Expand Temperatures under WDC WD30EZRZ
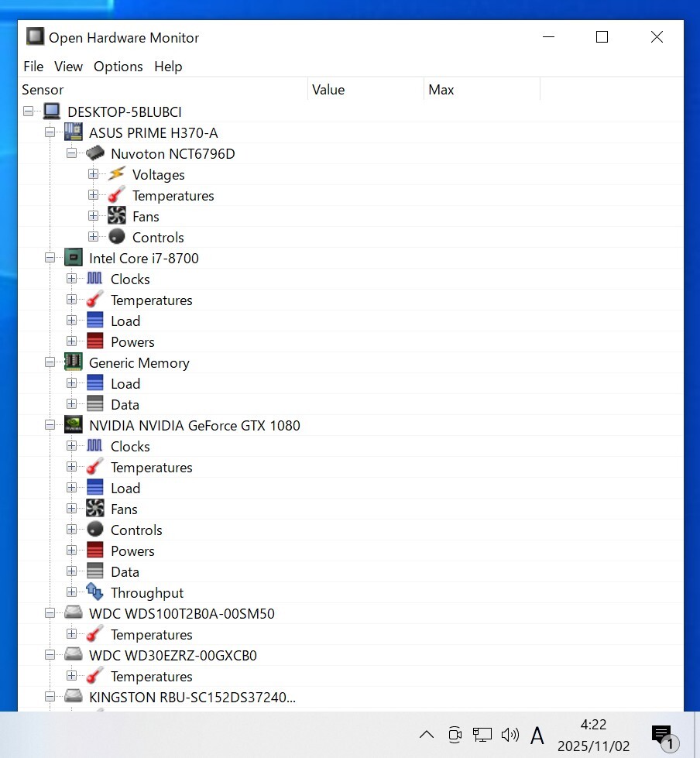The height and width of the screenshot is (758, 700). (x=71, y=675)
